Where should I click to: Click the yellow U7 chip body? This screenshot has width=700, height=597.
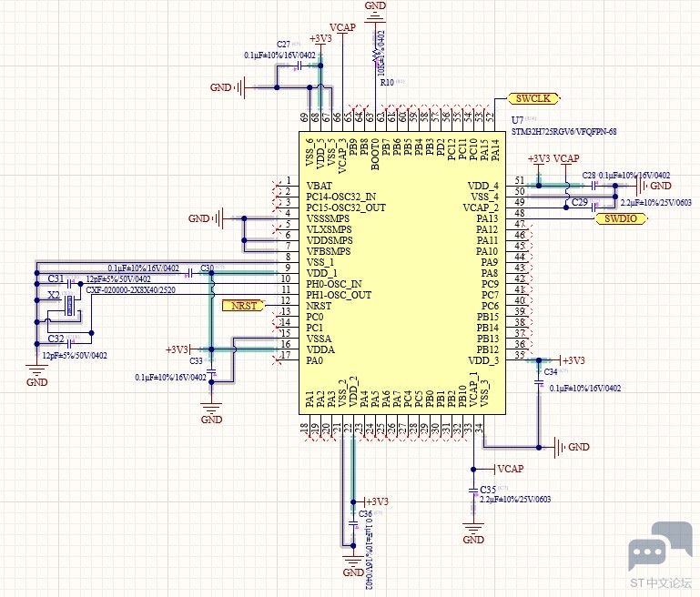[x=402, y=273]
